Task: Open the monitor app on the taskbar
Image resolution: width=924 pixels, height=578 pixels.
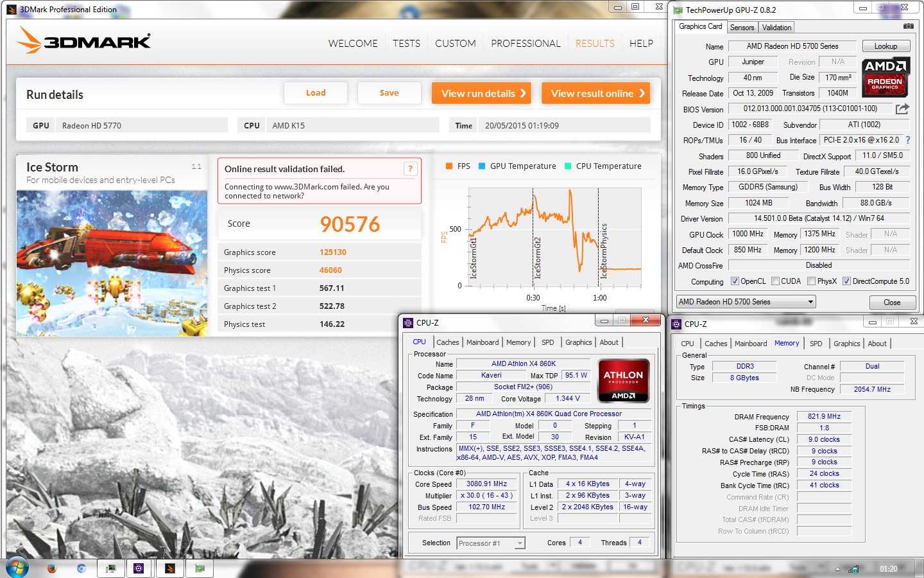Action: (110, 568)
